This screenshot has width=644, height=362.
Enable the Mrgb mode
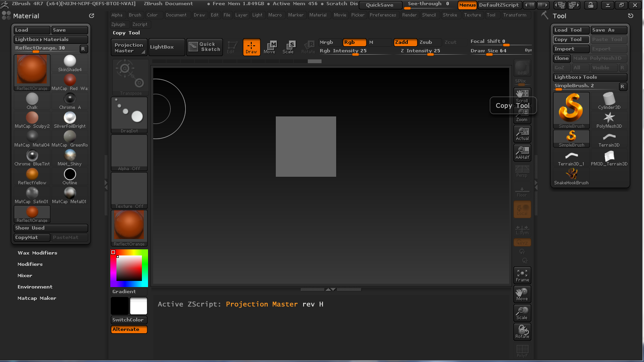pos(330,42)
